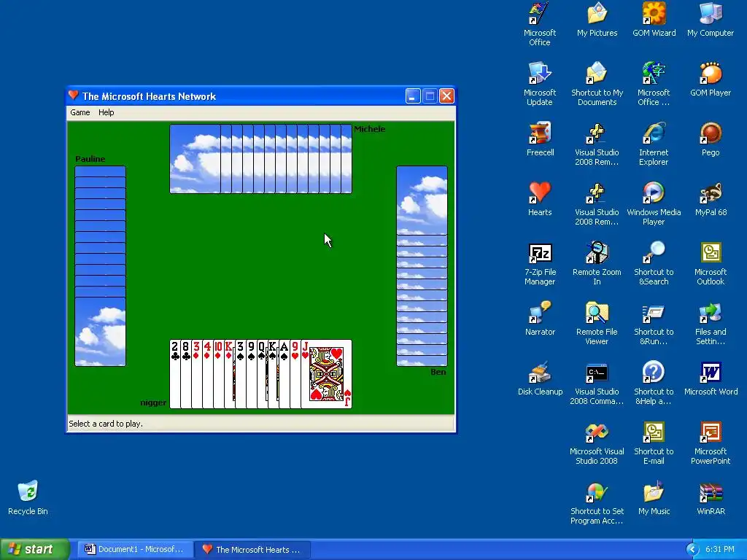
Task: Play the Ace of Spades card
Action: tap(285, 374)
